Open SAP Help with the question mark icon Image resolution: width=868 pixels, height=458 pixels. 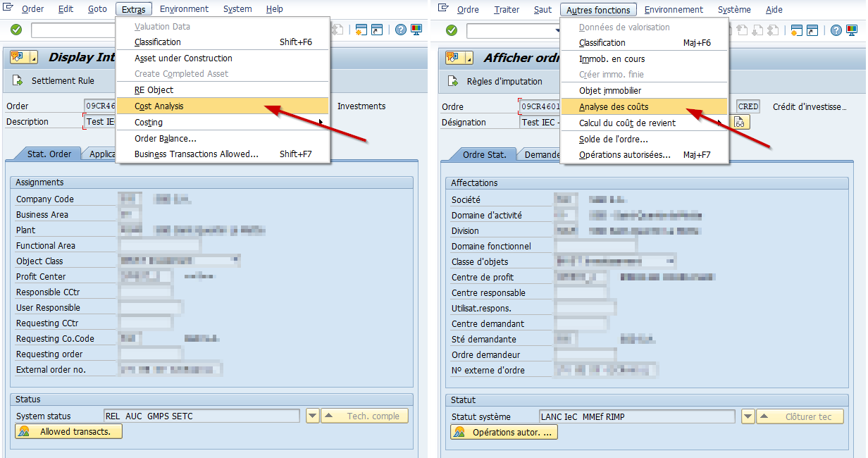tap(399, 30)
